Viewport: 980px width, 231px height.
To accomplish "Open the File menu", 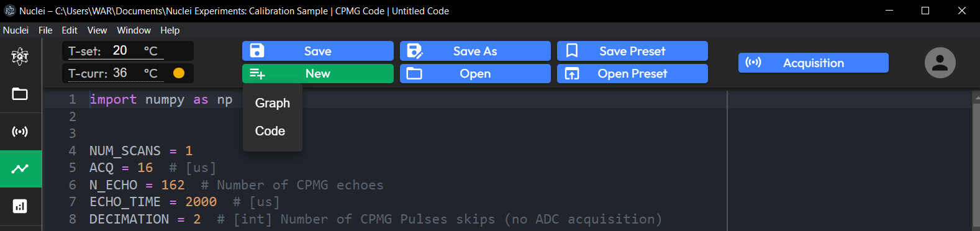I will [x=45, y=30].
